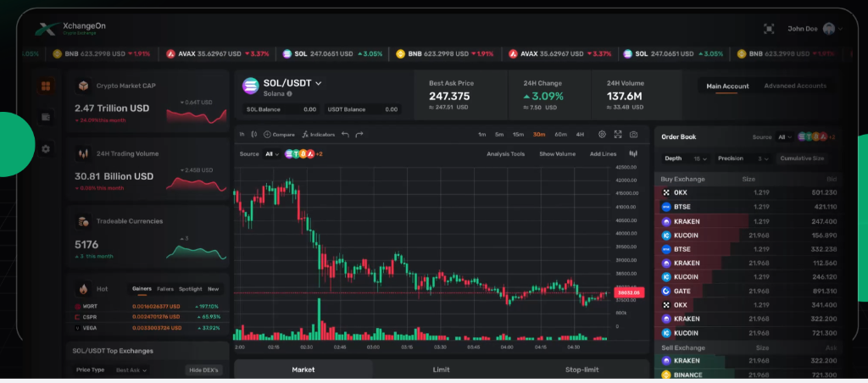Switch to Market order tab
Viewport: 868px width, 383px height.
(x=303, y=369)
